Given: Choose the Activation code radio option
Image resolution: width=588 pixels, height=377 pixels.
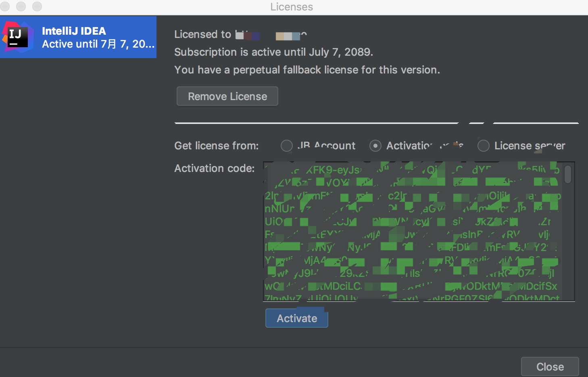Looking at the screenshot, I should coord(375,146).
